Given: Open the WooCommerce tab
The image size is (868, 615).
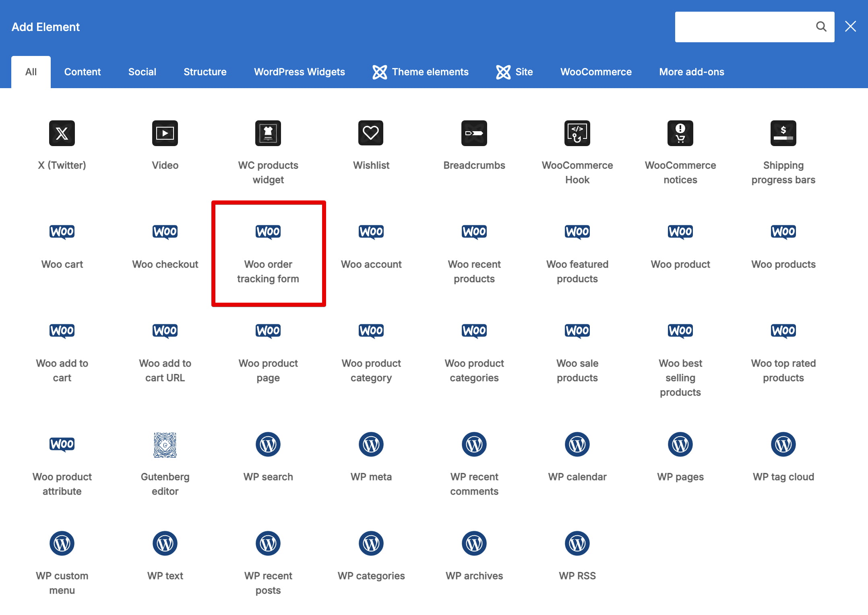Looking at the screenshot, I should click(x=596, y=72).
